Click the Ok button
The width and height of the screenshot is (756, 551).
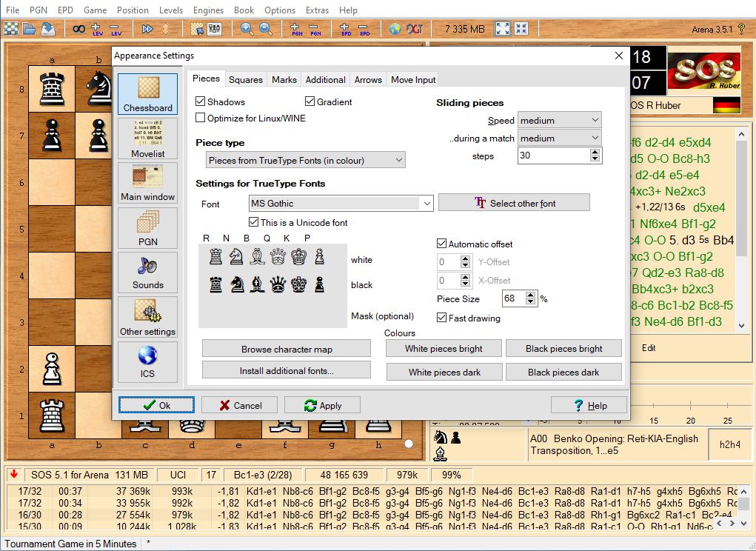[x=156, y=405]
